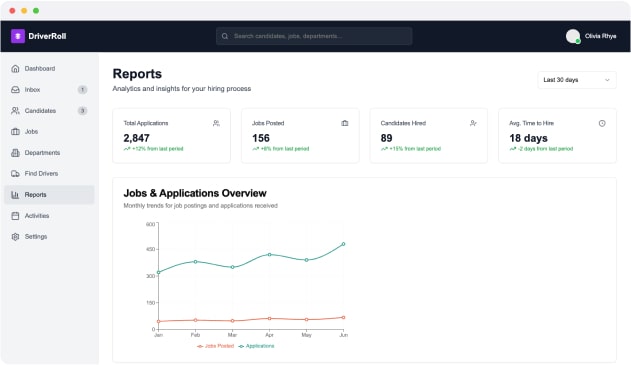This screenshot has width=631, height=365.
Task: Click the Settings gear icon
Action: 15,237
